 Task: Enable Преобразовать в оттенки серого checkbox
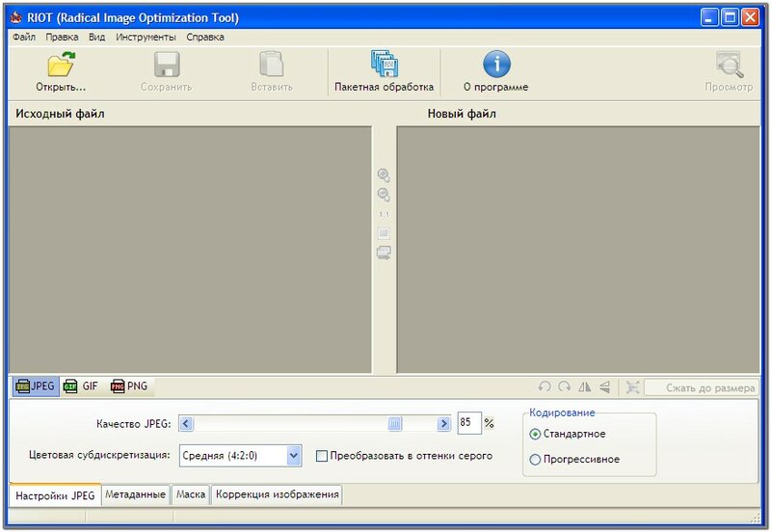point(322,456)
